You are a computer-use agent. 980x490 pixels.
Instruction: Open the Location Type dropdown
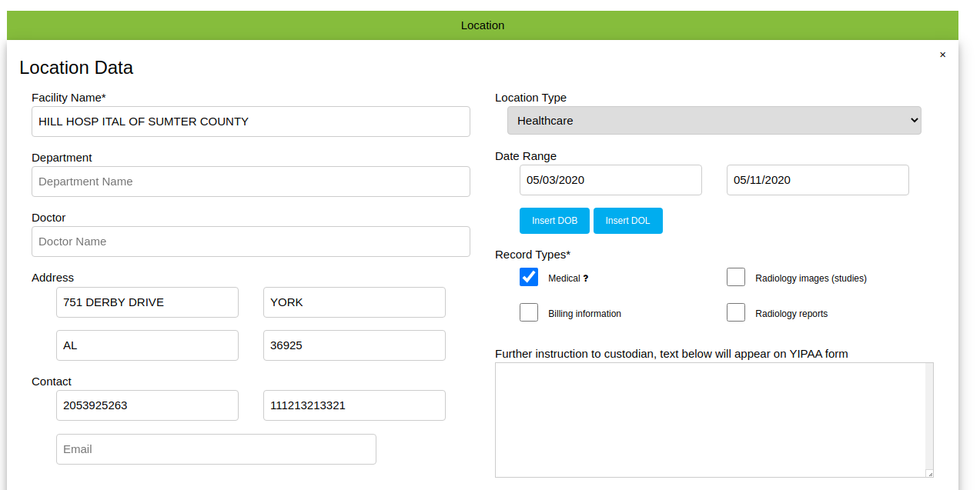point(714,121)
